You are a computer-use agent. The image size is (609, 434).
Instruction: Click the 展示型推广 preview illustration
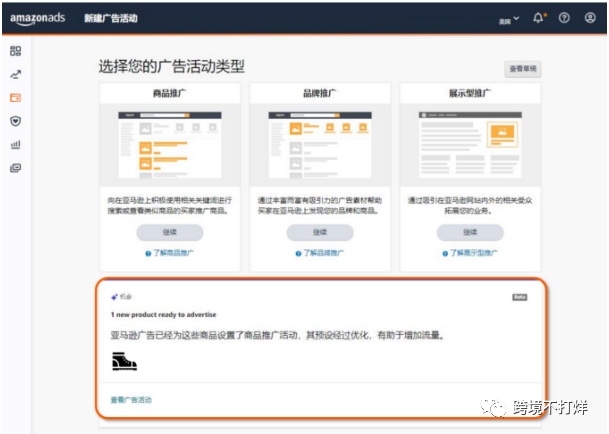(x=470, y=145)
